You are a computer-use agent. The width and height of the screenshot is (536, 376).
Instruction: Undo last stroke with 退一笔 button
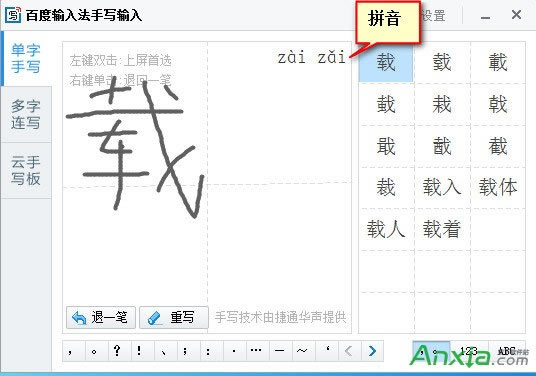(101, 318)
